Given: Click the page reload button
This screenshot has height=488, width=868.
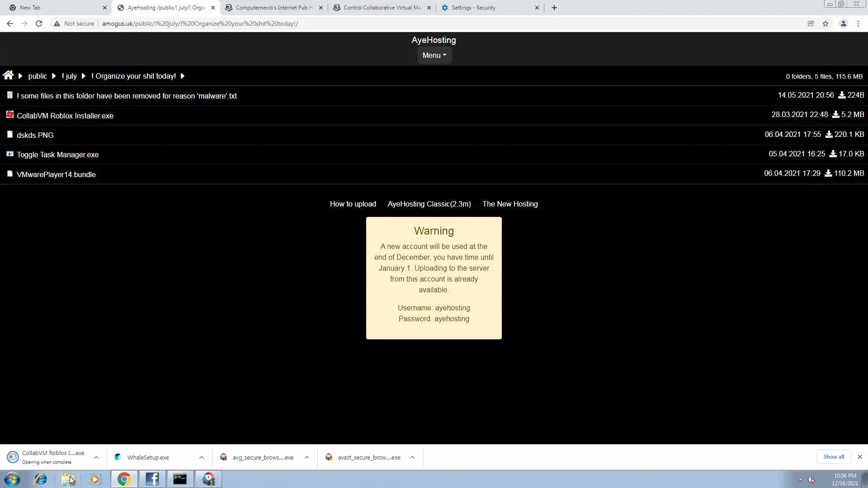Looking at the screenshot, I should [x=39, y=23].
